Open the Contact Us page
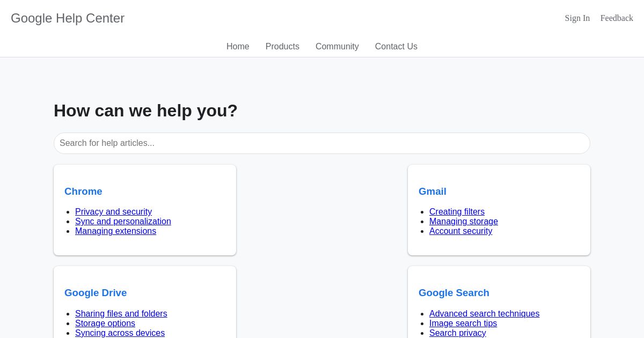Image resolution: width=644 pixels, height=338 pixels. 396,47
